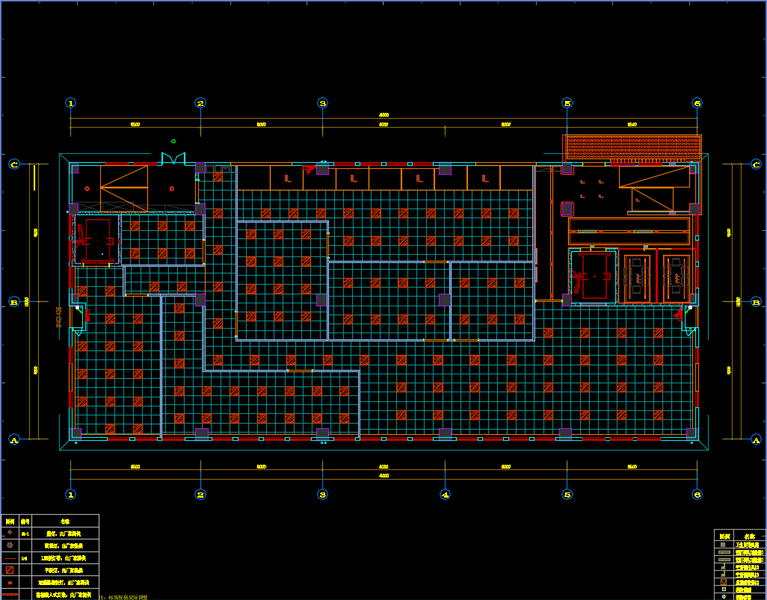Click the small green circle above the double door
Image resolution: width=767 pixels, height=600 pixels.
(173, 141)
